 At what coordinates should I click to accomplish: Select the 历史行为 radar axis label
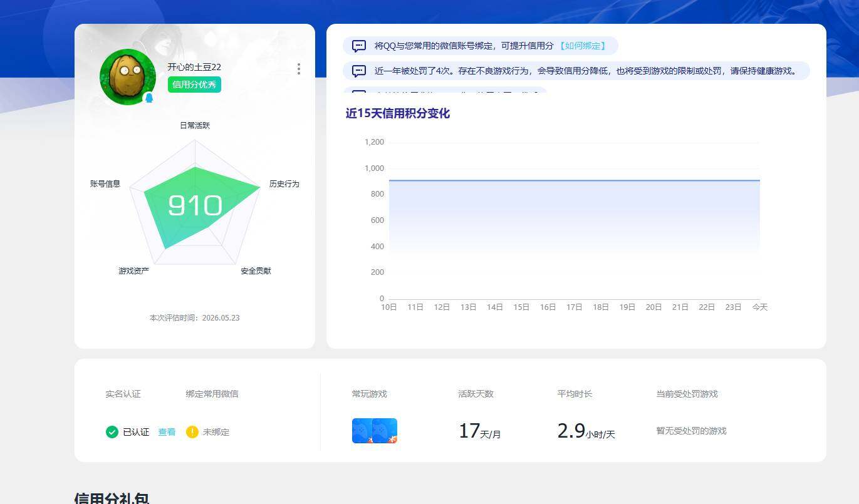pyautogui.click(x=284, y=184)
